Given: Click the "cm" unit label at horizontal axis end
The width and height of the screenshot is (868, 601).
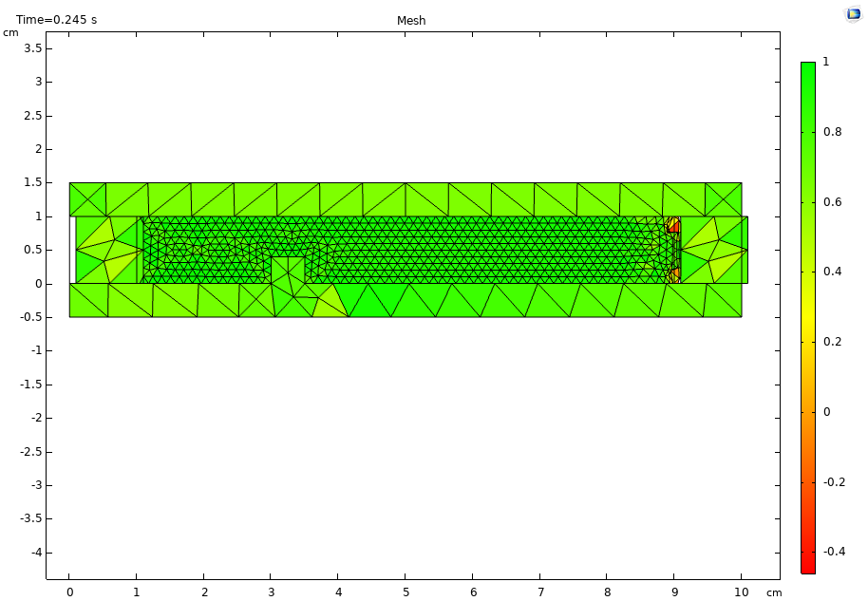Looking at the screenshot, I should tap(774, 593).
